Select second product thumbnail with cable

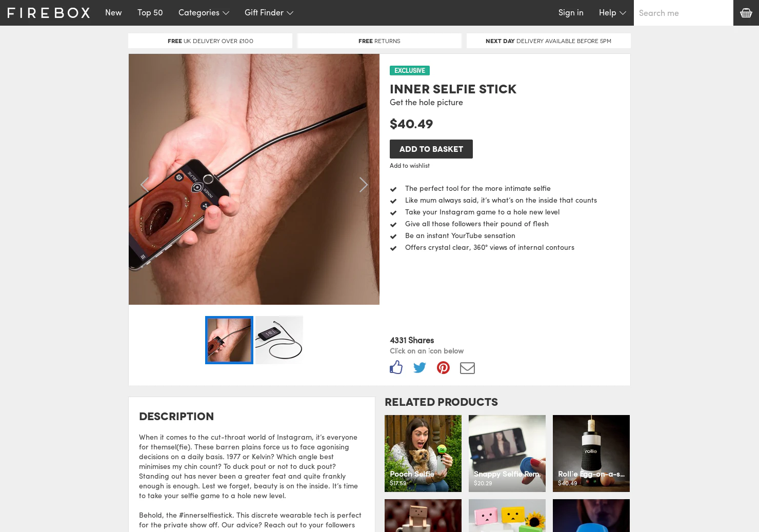(279, 340)
